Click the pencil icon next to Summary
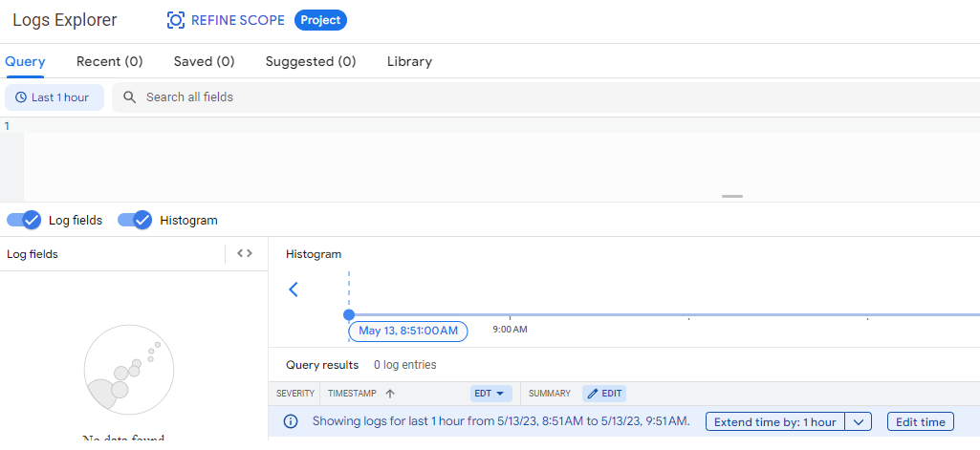This screenshot has width=980, height=450. (592, 394)
